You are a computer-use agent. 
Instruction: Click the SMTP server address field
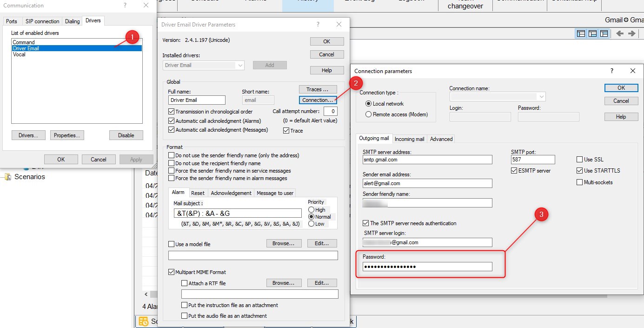(x=427, y=160)
